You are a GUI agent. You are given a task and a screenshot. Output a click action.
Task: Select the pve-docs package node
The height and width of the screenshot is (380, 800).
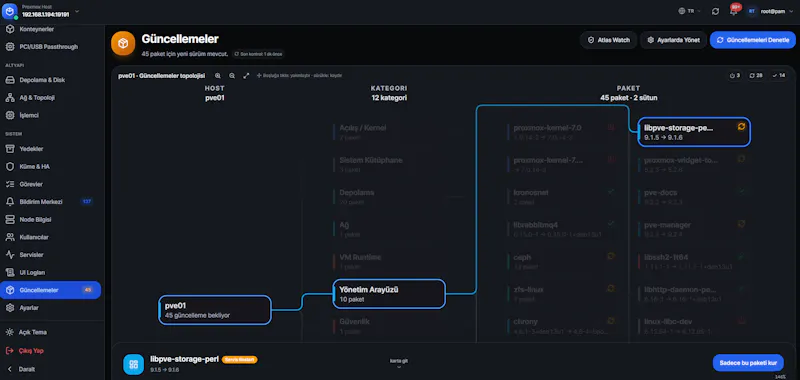[694, 197]
